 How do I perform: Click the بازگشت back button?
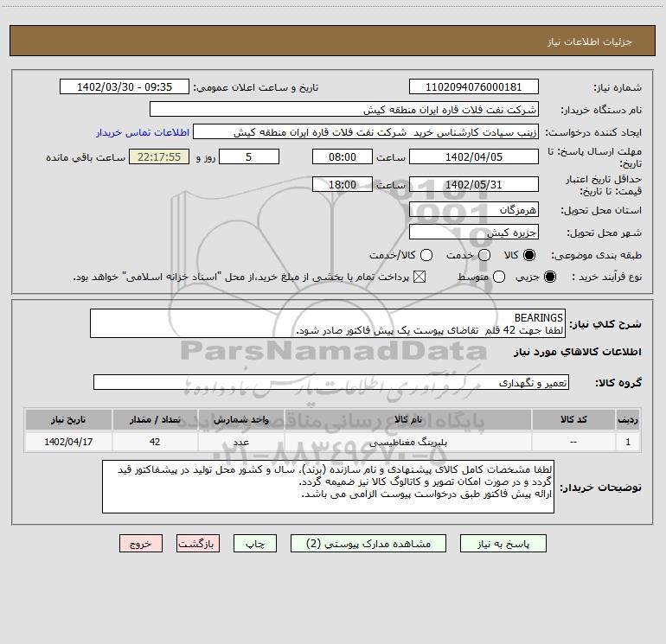coord(198,544)
